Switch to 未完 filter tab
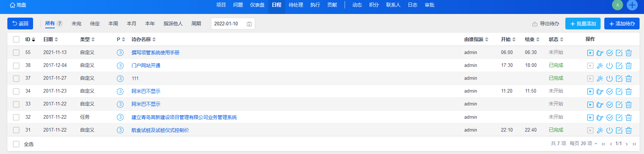 click(76, 24)
